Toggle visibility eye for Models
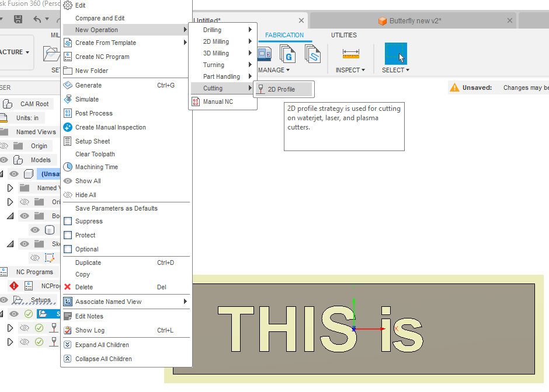Viewport: 549px width, 392px height. click(x=5, y=160)
